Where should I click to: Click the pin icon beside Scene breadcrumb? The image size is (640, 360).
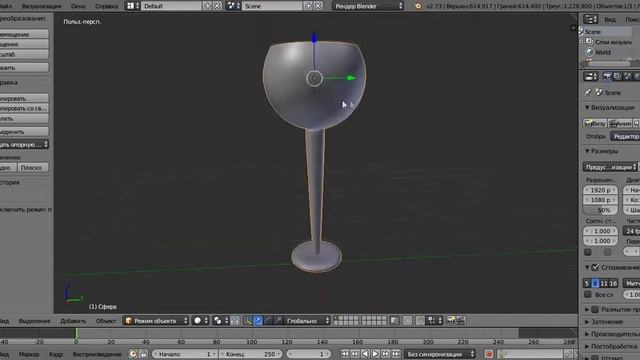[x=588, y=93]
